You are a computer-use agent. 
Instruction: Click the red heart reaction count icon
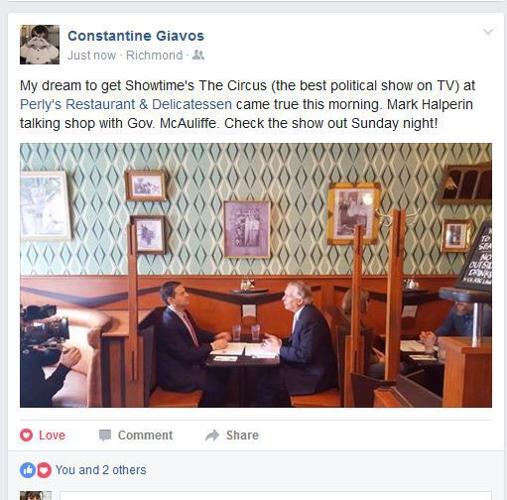tap(44, 470)
